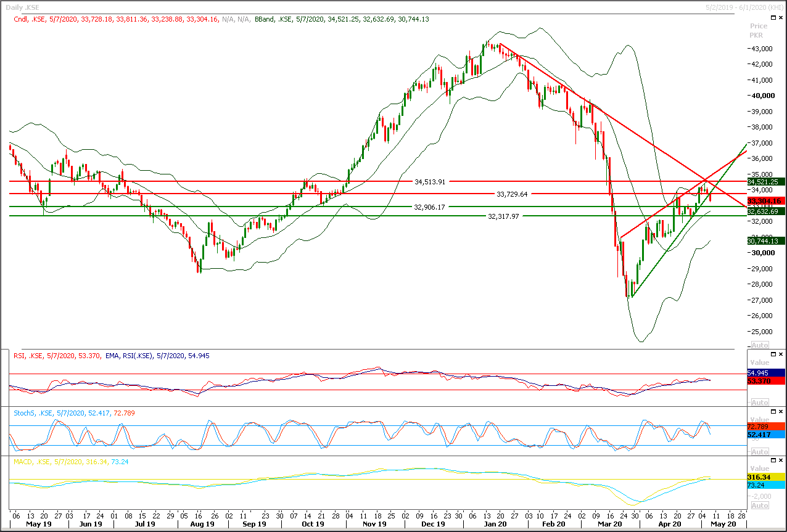787x532 pixels.
Task: Click the Nov 19 month label on time axis
Action: tap(374, 524)
